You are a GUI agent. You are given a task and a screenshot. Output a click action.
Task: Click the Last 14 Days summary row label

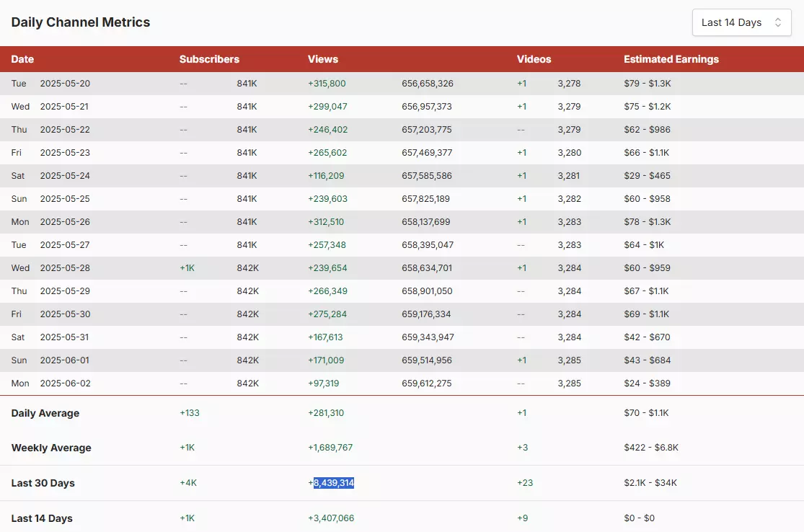click(x=42, y=519)
